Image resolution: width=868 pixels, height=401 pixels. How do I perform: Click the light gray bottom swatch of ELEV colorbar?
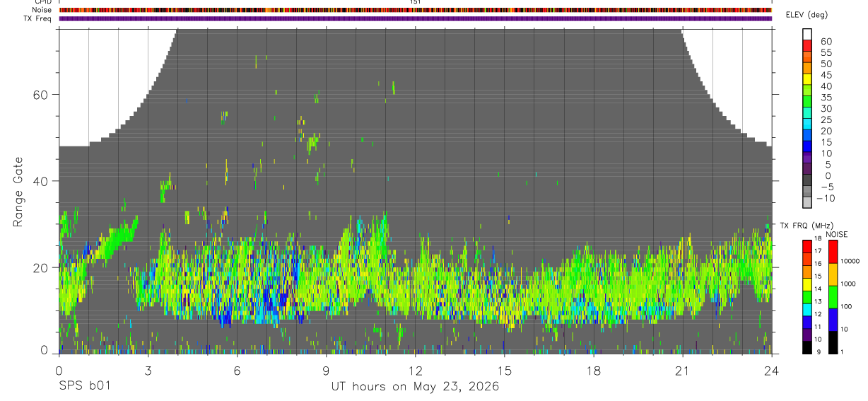[807, 202]
